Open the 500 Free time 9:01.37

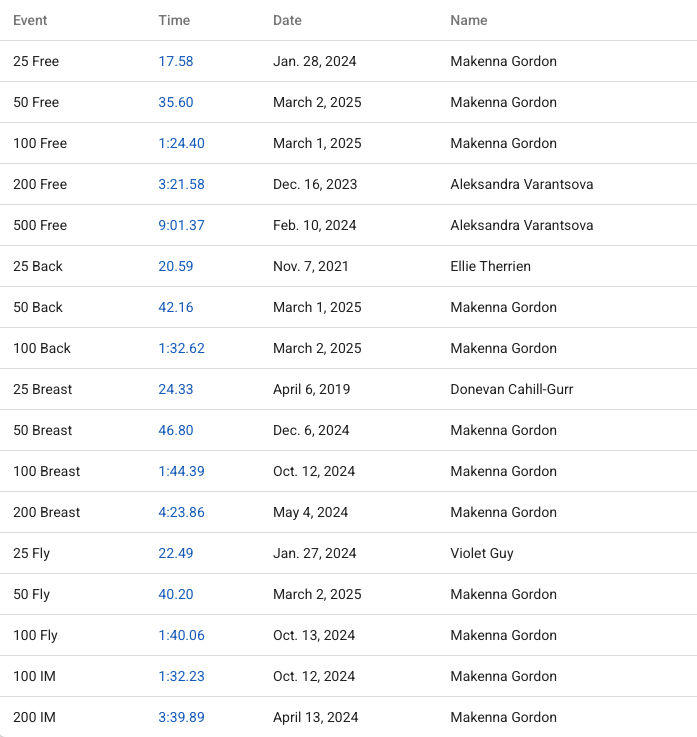[181, 225]
